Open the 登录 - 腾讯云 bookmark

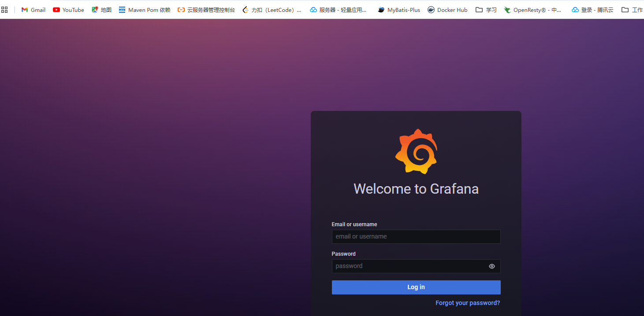point(592,10)
